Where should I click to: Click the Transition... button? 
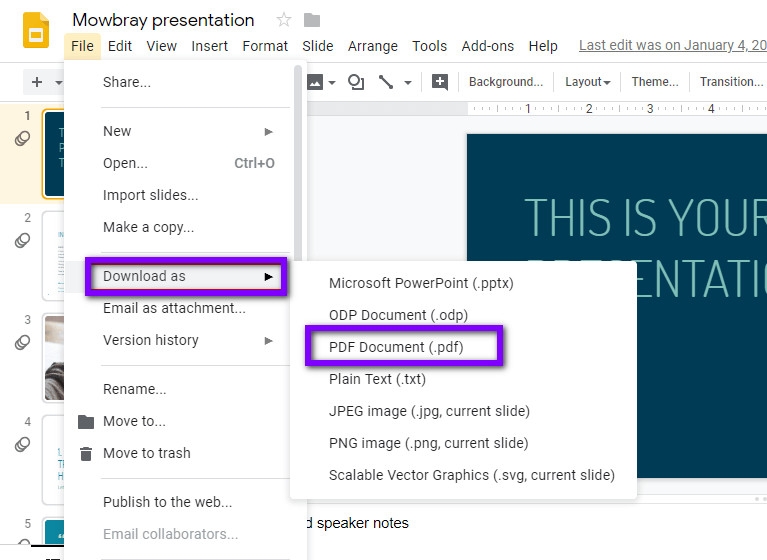point(731,82)
